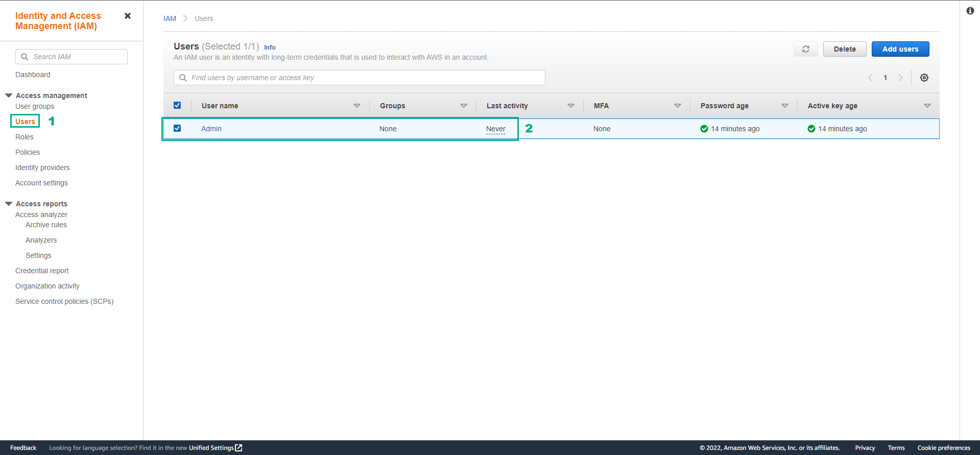The width and height of the screenshot is (980, 455).
Task: Click the Never last activity value
Action: pyautogui.click(x=495, y=129)
